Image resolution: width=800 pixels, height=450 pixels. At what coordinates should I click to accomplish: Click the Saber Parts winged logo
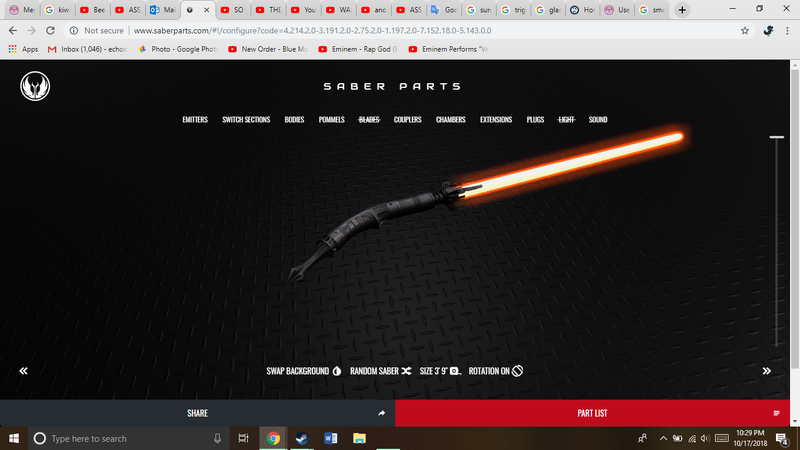pyautogui.click(x=35, y=87)
